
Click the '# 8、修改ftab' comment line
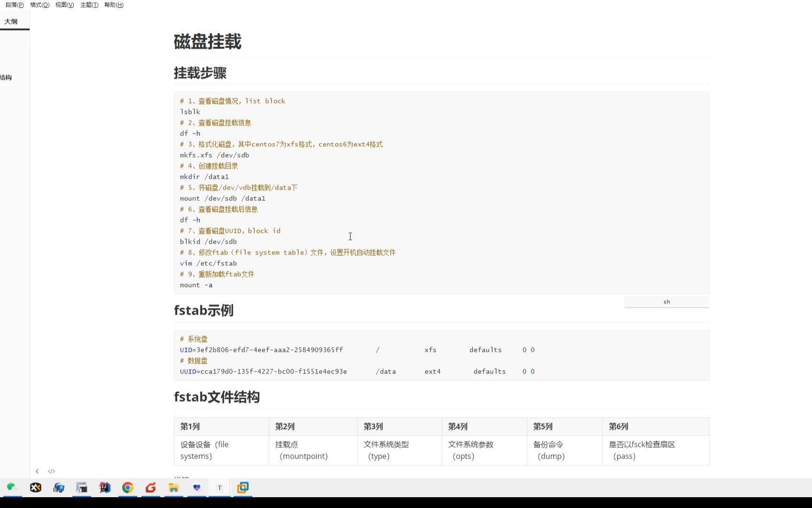click(x=288, y=253)
